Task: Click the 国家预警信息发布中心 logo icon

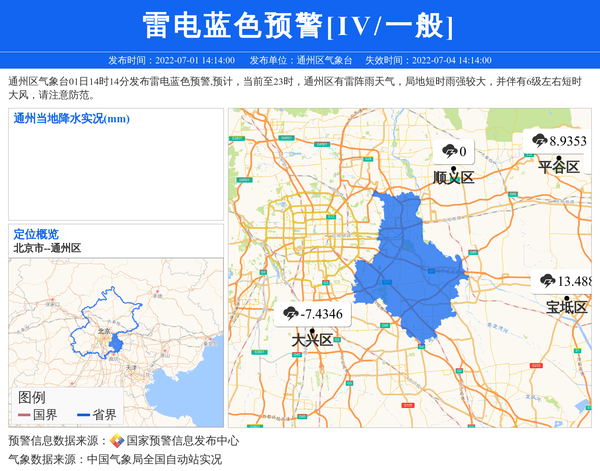Action: [117, 440]
